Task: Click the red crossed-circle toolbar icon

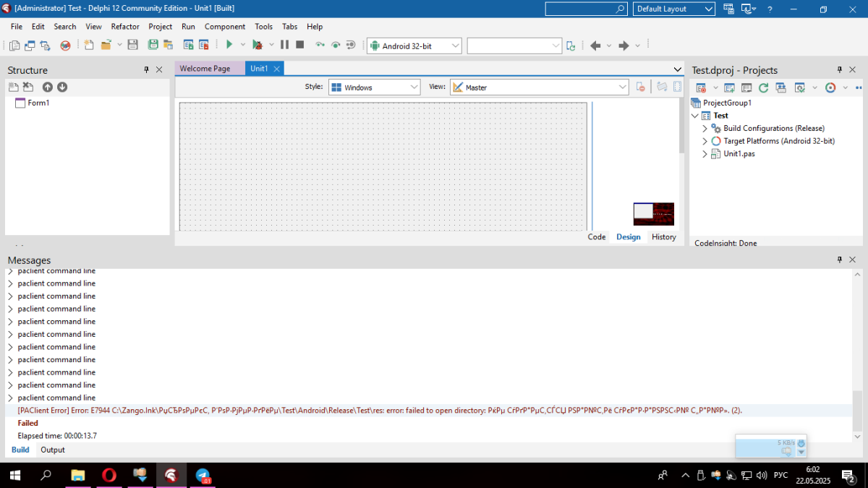Action: 65,46
